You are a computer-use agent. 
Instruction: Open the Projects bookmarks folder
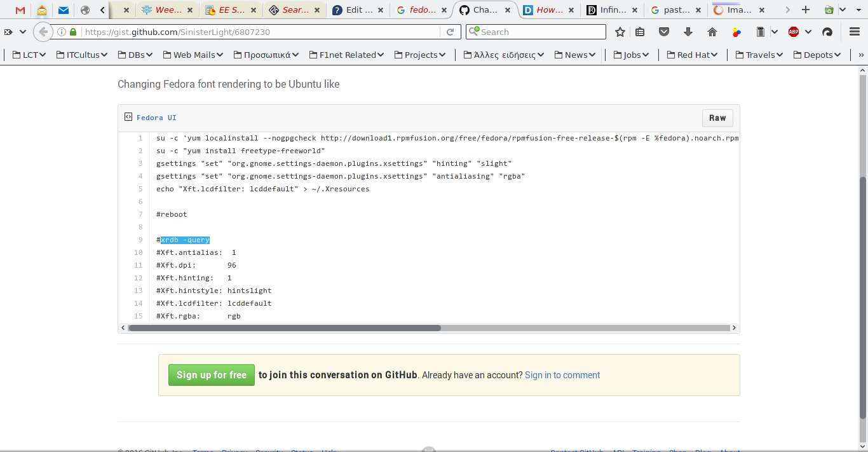419,55
